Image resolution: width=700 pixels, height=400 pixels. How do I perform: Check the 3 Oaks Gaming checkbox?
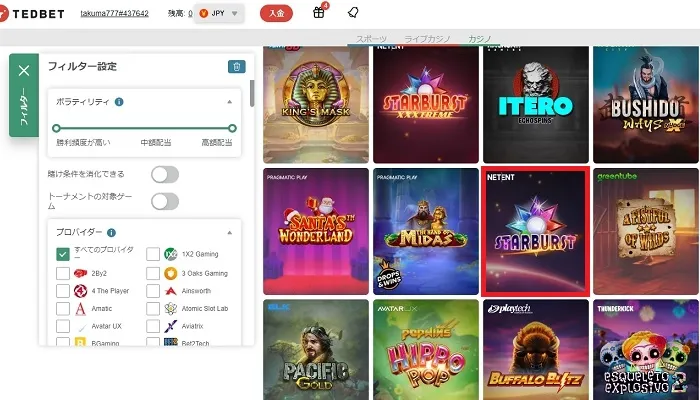pos(153,273)
